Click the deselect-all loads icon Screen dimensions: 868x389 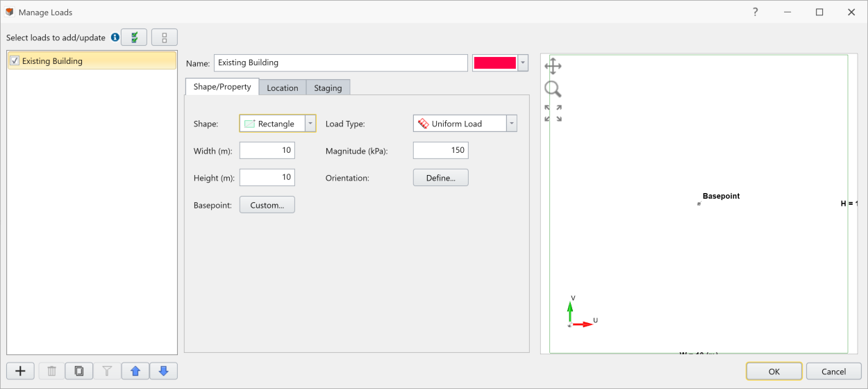[165, 38]
